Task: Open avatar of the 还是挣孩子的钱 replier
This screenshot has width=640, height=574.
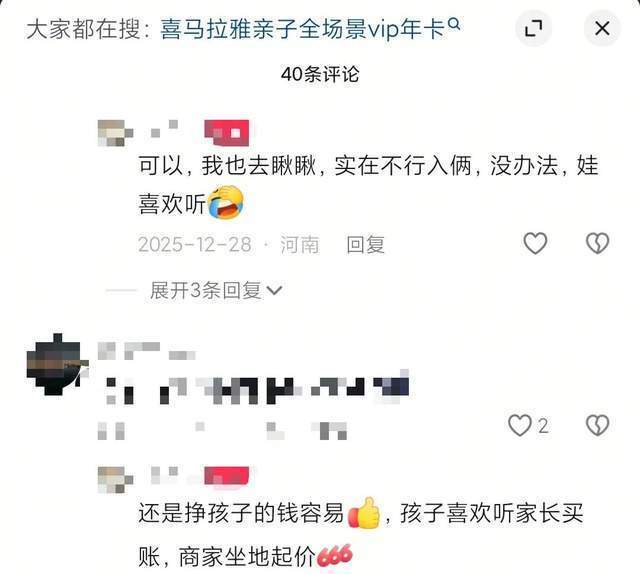Action: 115,479
